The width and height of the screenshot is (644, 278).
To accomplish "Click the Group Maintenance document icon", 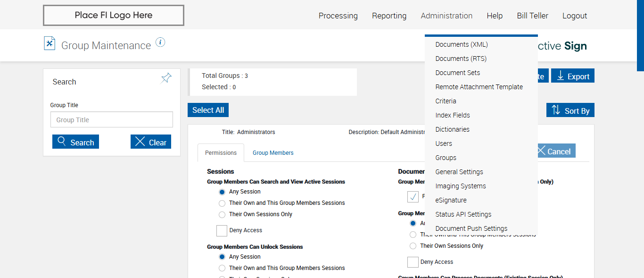I will pyautogui.click(x=50, y=43).
